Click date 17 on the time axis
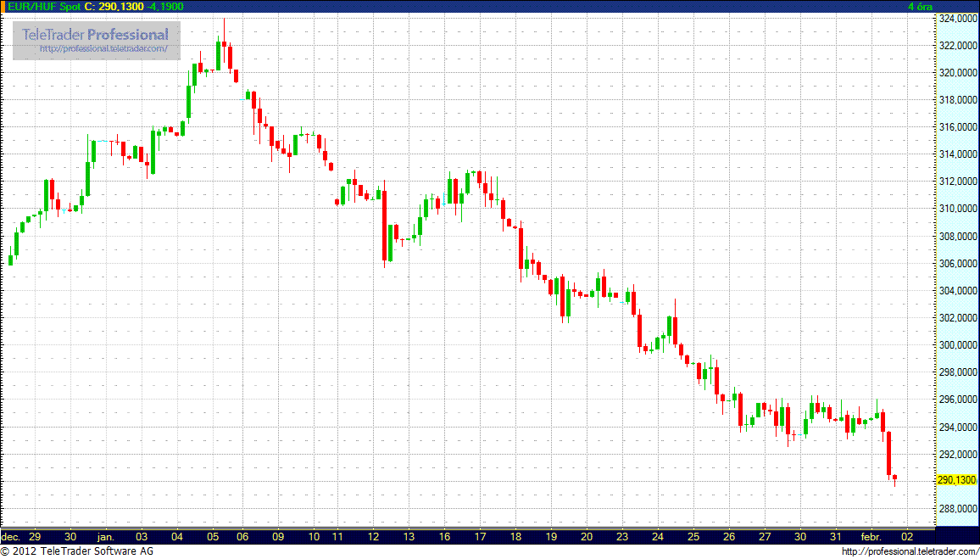This screenshot has height=559, width=980. pos(479,537)
